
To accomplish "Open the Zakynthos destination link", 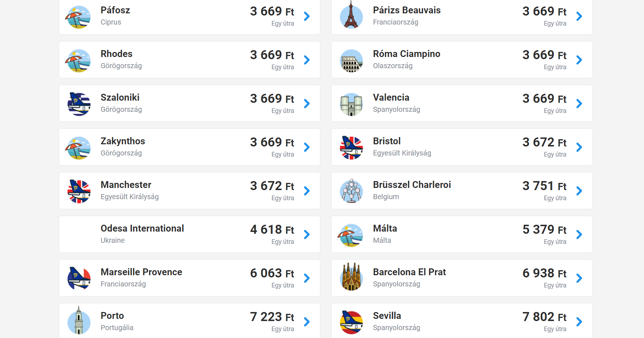I will point(123,141).
